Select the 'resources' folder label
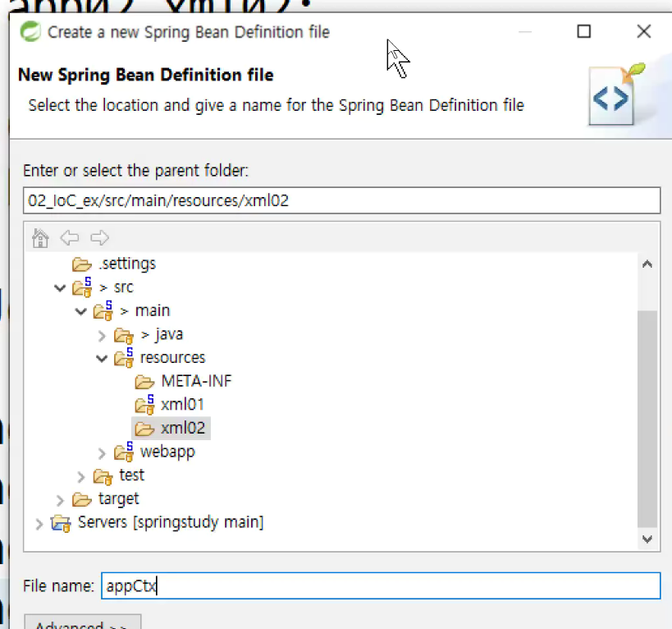The height and width of the screenshot is (629, 672). click(x=172, y=357)
